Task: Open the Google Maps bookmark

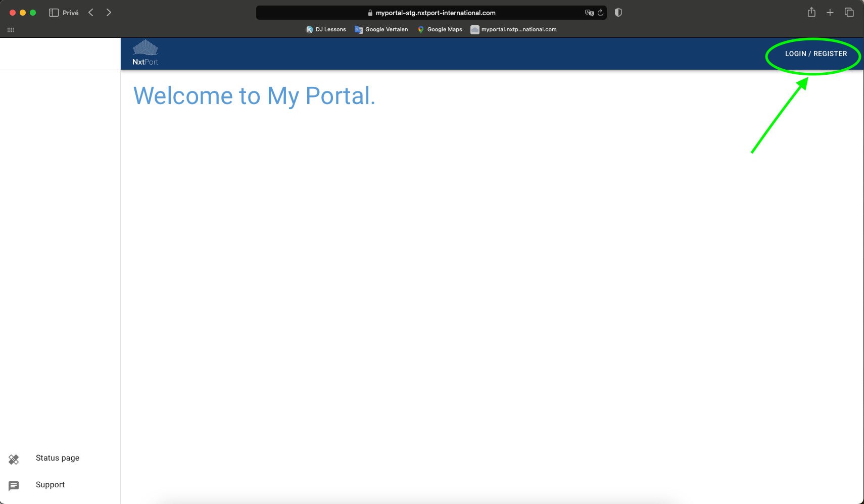Action: pyautogui.click(x=440, y=30)
